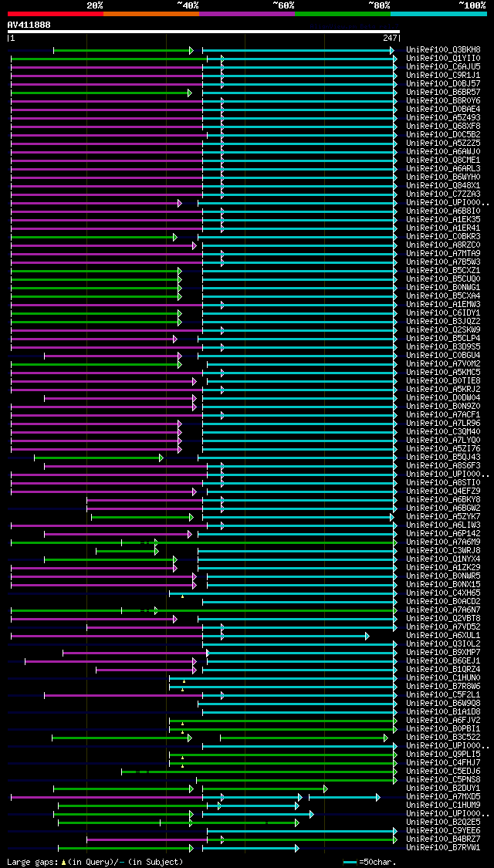
Task: Open UniRef100_B6WYH0 label
Action: click(443, 177)
